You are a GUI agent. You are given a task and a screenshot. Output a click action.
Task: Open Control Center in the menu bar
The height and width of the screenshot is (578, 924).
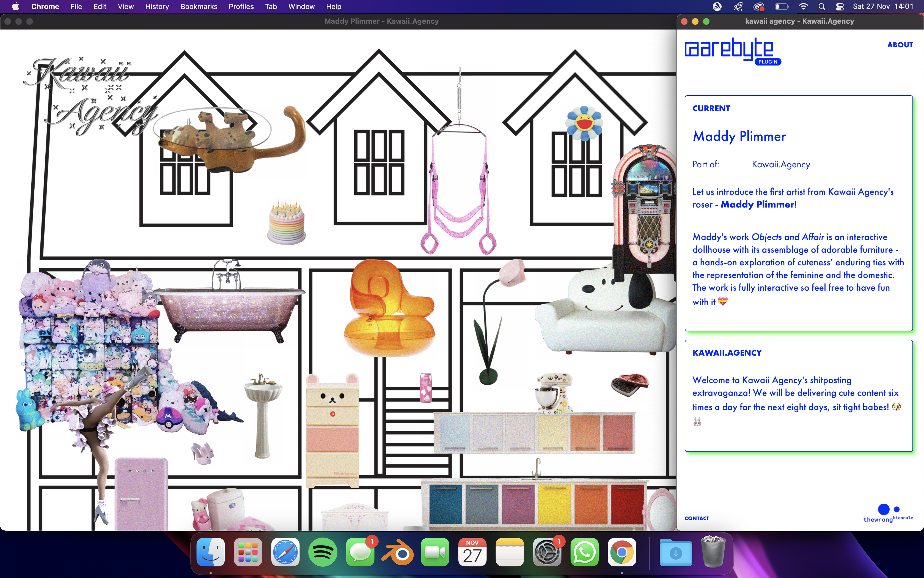pyautogui.click(x=840, y=7)
